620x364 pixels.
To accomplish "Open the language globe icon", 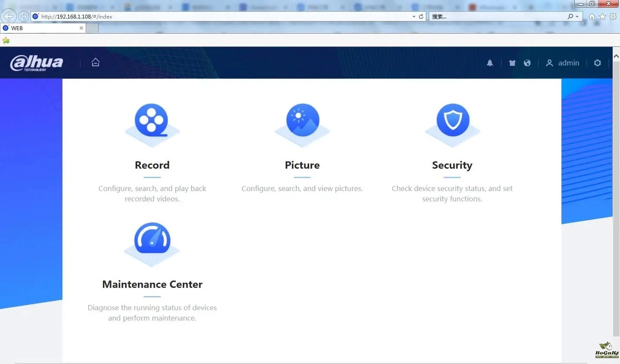I will (x=527, y=63).
